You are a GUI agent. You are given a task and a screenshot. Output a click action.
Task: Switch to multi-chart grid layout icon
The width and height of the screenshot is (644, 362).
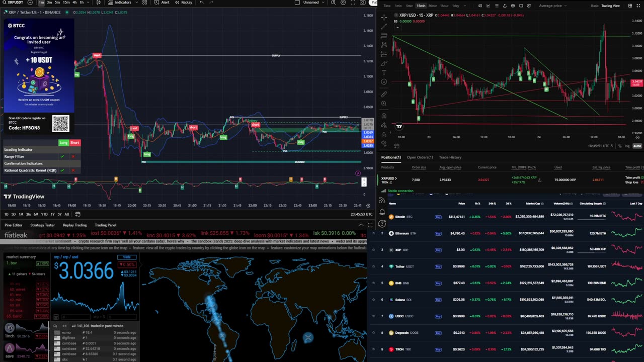[x=630, y=6]
